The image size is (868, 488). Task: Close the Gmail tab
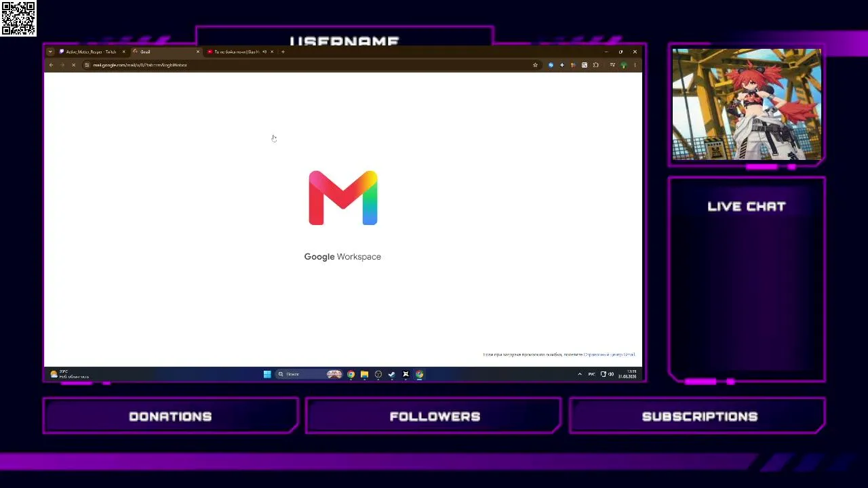(x=198, y=52)
